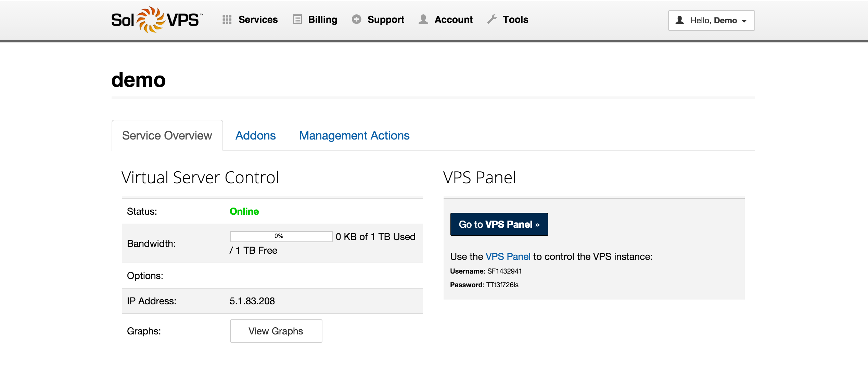868x370 pixels.
Task: Click the bandwidth usage progress bar
Action: click(x=281, y=236)
